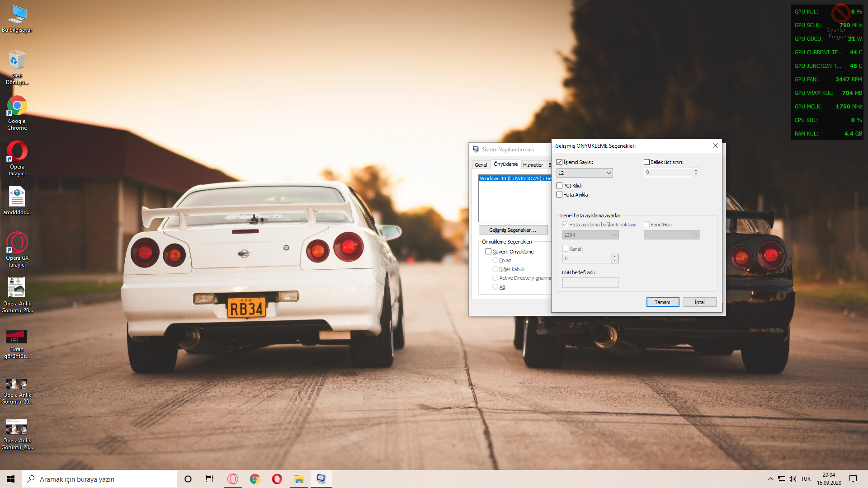This screenshot has width=868, height=488.
Task: Open File Explorer from taskbar
Action: [x=299, y=479]
